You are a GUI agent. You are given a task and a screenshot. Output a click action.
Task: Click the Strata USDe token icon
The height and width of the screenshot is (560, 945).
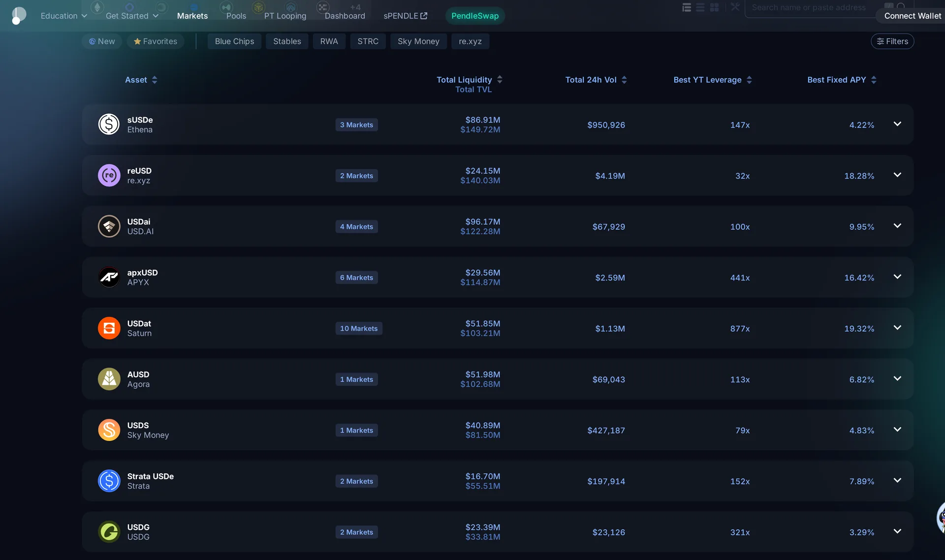point(109,481)
